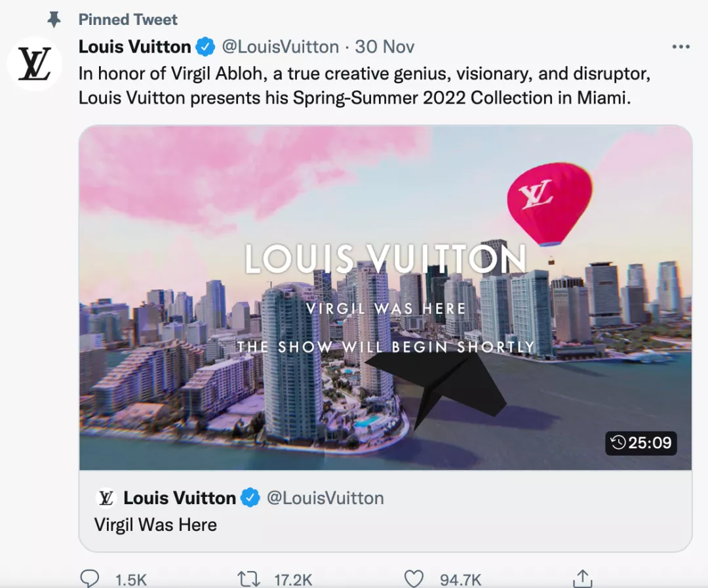
Task: Click the verified badge next to Louis Vuitton
Action: tap(205, 47)
